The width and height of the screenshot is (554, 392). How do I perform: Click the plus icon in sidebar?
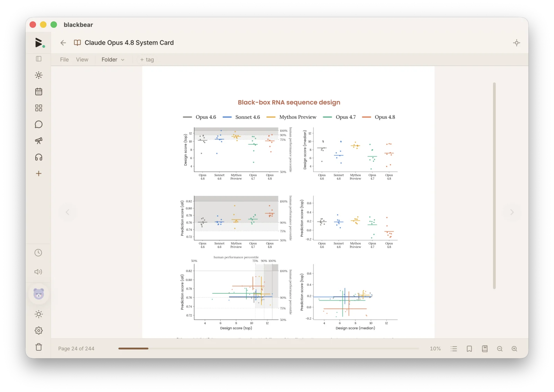[x=39, y=173]
